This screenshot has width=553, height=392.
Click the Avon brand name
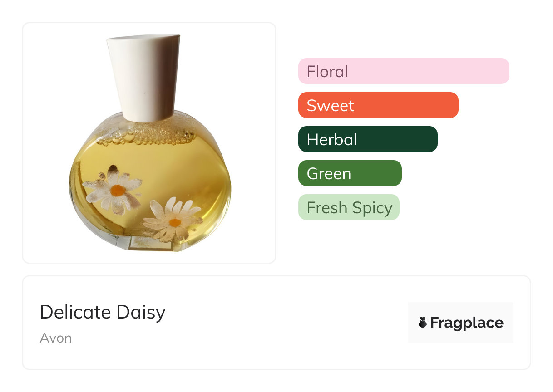pyautogui.click(x=55, y=338)
